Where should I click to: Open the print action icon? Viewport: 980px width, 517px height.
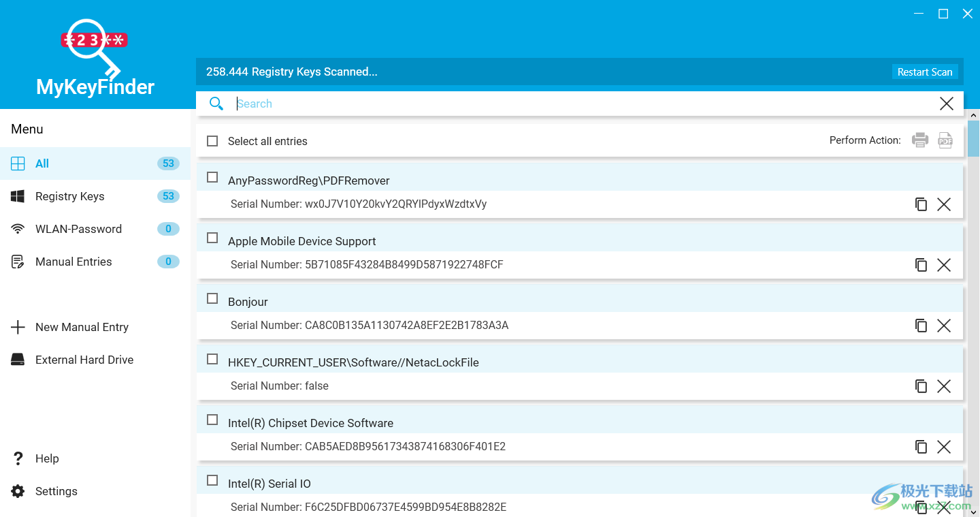click(920, 140)
